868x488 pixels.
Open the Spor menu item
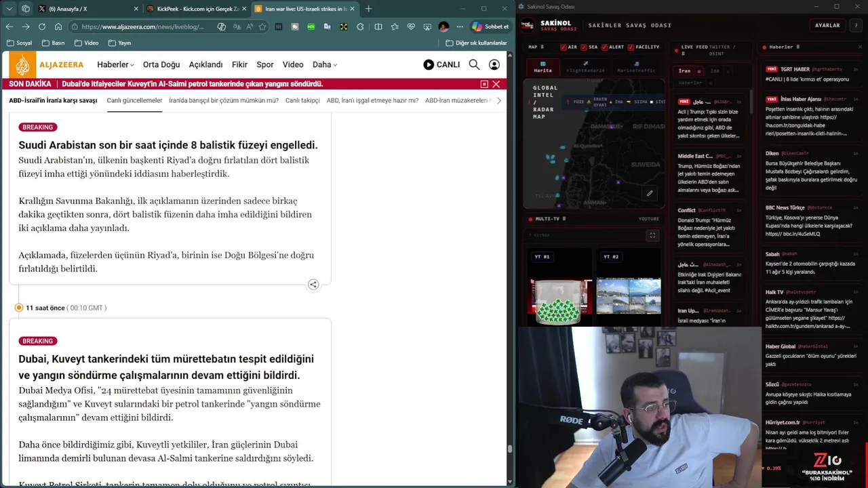[x=265, y=64]
